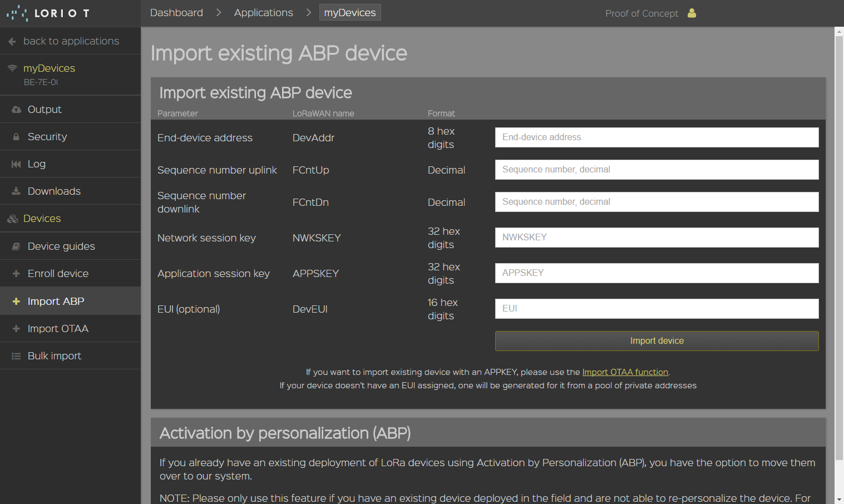Click the plus icon next to Enroll device
The width and height of the screenshot is (844, 504).
pos(16,274)
